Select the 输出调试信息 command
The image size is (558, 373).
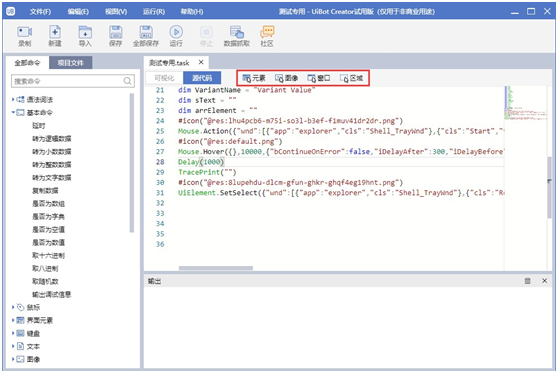coord(52,294)
